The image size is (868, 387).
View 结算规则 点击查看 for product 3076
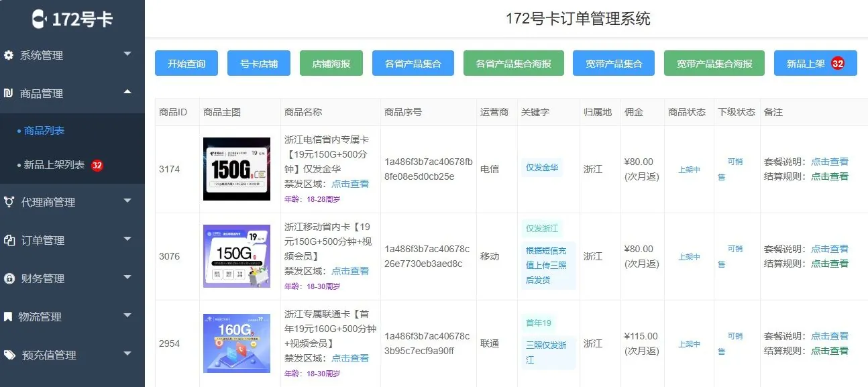830,264
